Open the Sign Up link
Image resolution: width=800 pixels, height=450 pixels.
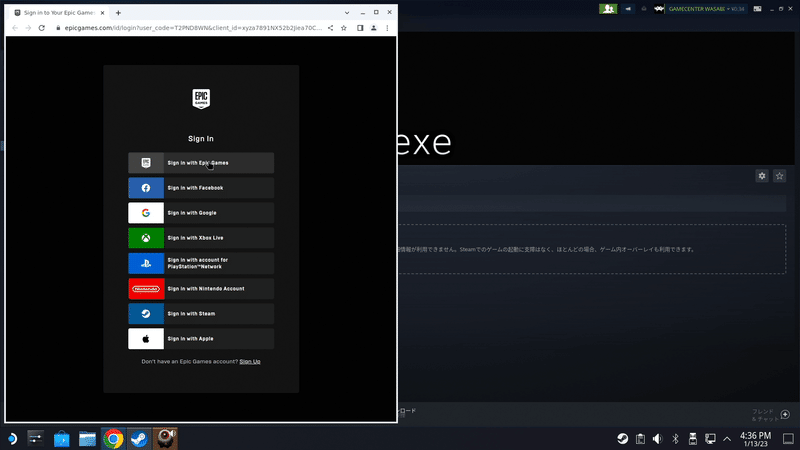(249, 361)
